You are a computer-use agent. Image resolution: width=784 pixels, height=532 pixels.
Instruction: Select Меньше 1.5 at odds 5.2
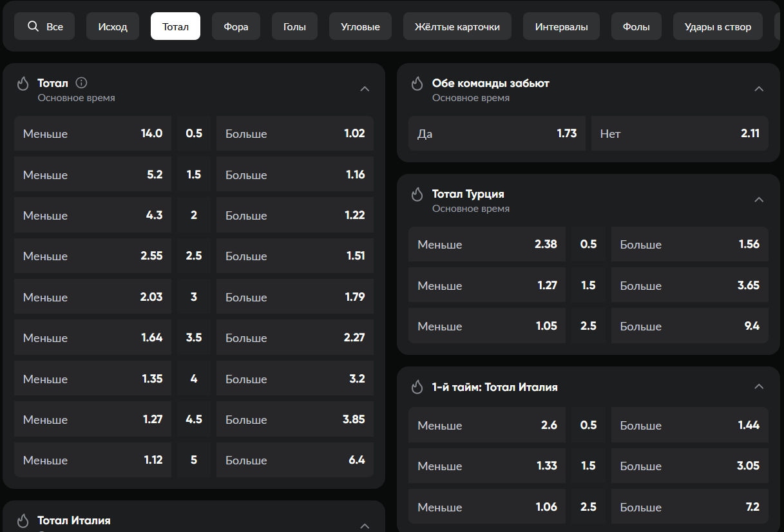click(x=93, y=175)
